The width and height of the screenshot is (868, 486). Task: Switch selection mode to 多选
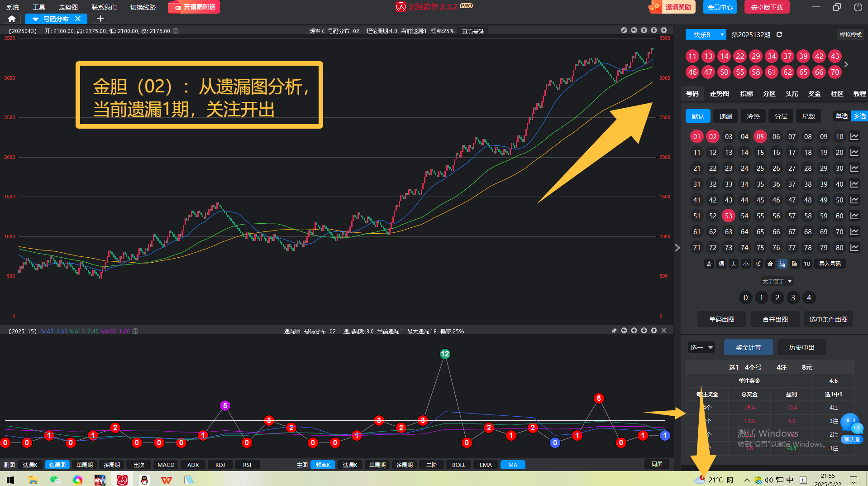[x=859, y=116]
